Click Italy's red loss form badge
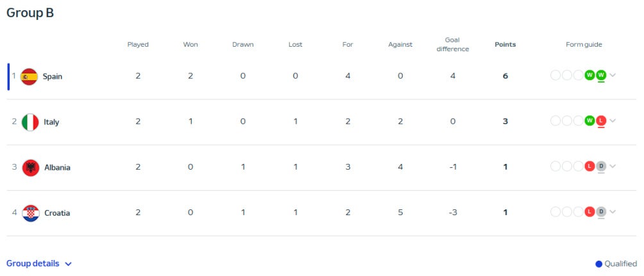The image size is (644, 276). (x=601, y=121)
